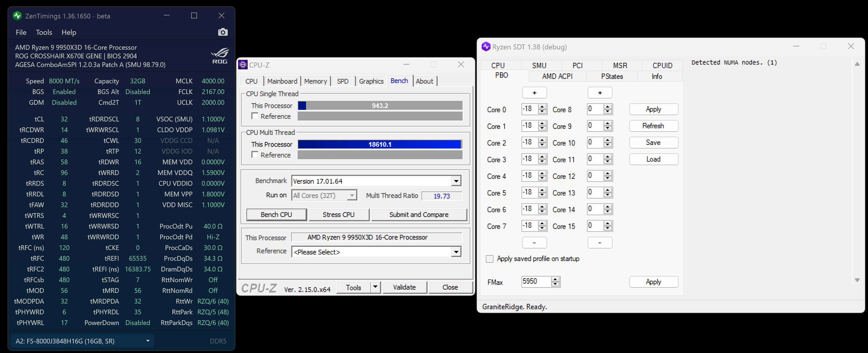Click Stress CPU button
Viewport: 868px width, 353px height.
339,215
